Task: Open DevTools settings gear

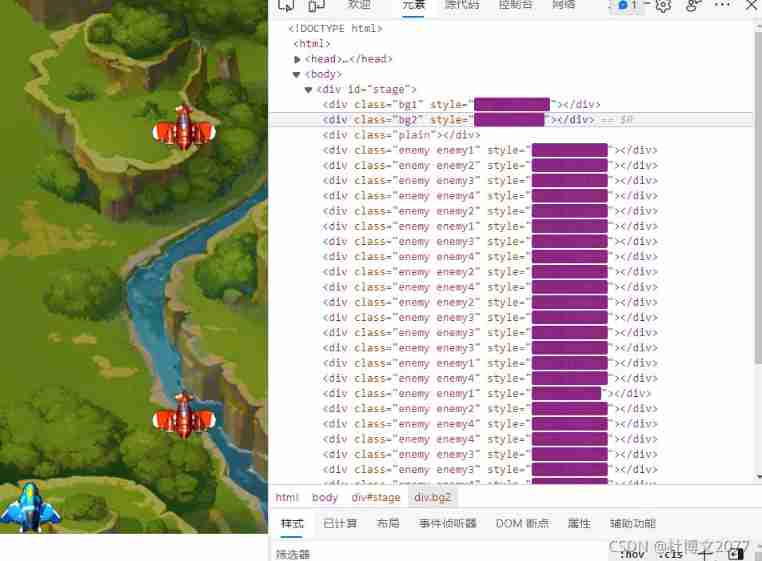Action: [x=663, y=5]
